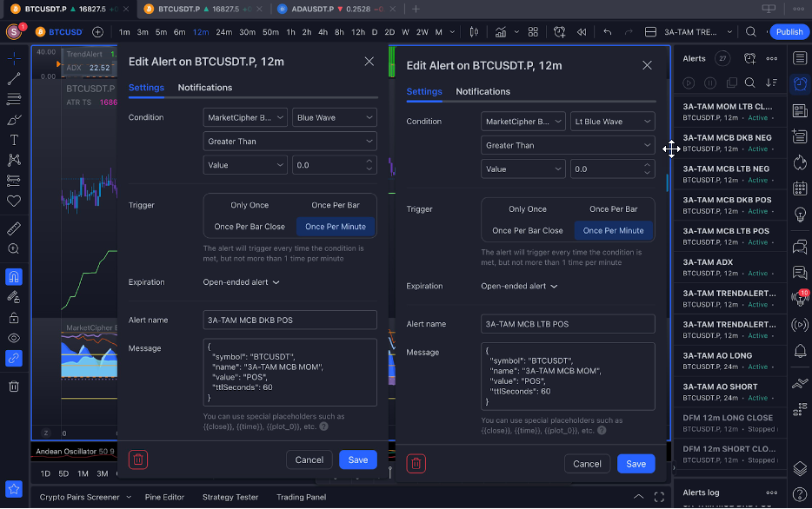Activate the zoom-in magnifier tool
812x509 pixels.
pyautogui.click(x=14, y=248)
